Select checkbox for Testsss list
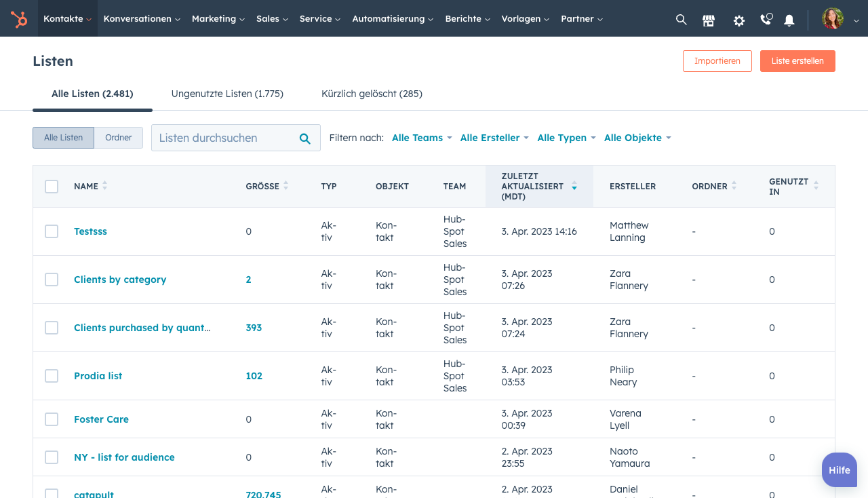Screen dimensions: 868x498 (x=52, y=231)
